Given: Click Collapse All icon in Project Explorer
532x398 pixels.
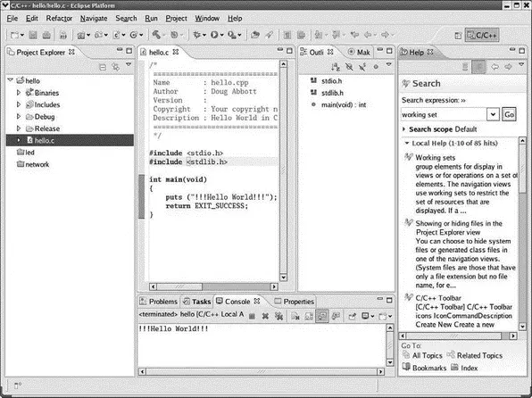Looking at the screenshot, I should [103, 67].
